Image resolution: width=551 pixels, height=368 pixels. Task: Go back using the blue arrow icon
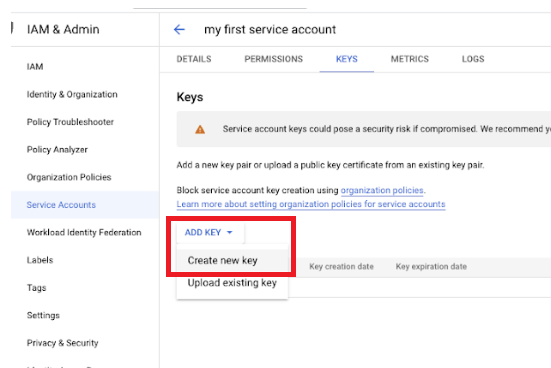pos(179,30)
